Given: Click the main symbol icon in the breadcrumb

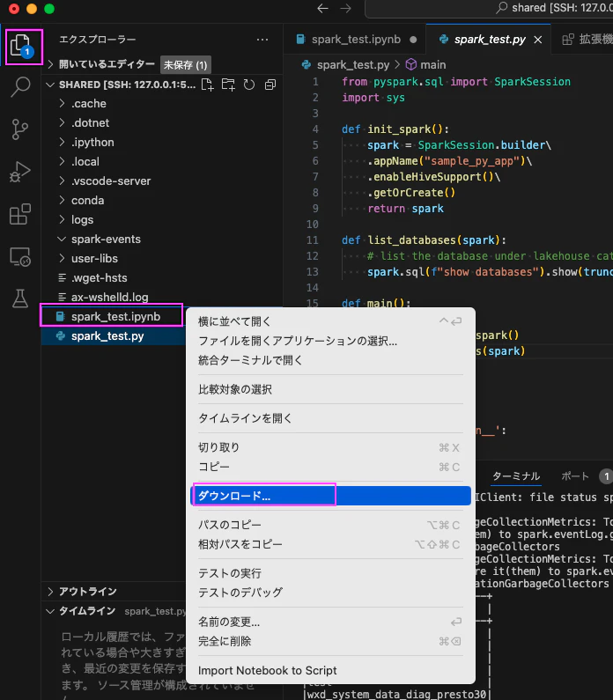Looking at the screenshot, I should point(410,65).
